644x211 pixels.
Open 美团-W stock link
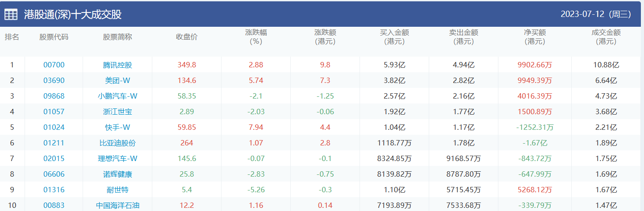pos(117,81)
